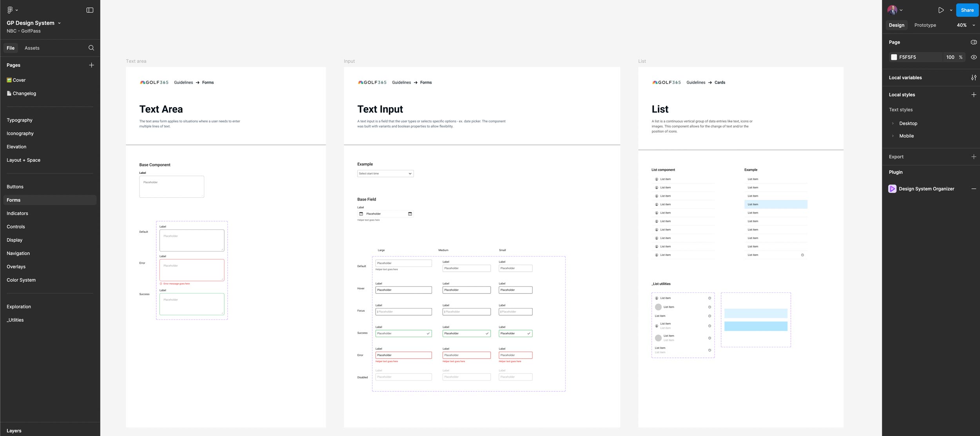The image size is (980, 436).
Task: Add a local style with plus icon
Action: [973, 95]
